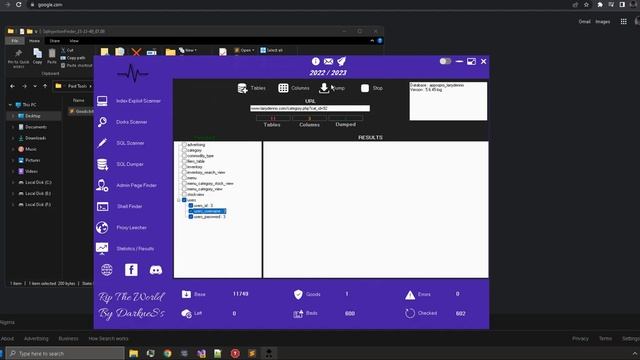Collapse the users table tree node
This screenshot has width=640, height=360.
pyautogui.click(x=178, y=200)
